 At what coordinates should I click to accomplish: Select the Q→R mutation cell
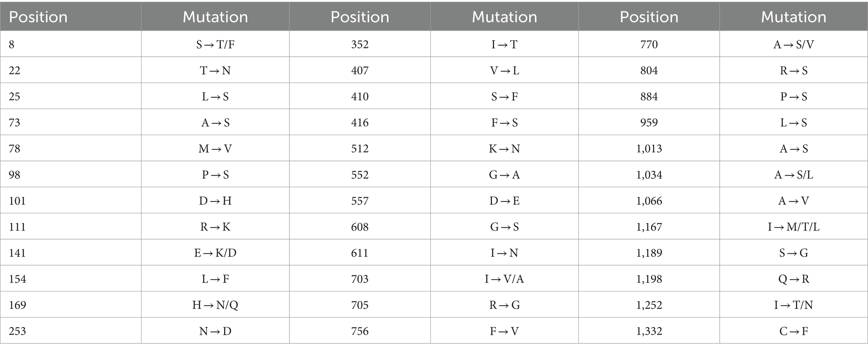(793, 279)
